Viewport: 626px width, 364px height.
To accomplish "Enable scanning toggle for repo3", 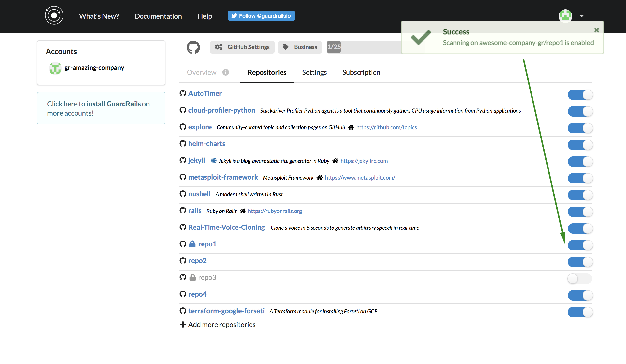I will 579,279.
